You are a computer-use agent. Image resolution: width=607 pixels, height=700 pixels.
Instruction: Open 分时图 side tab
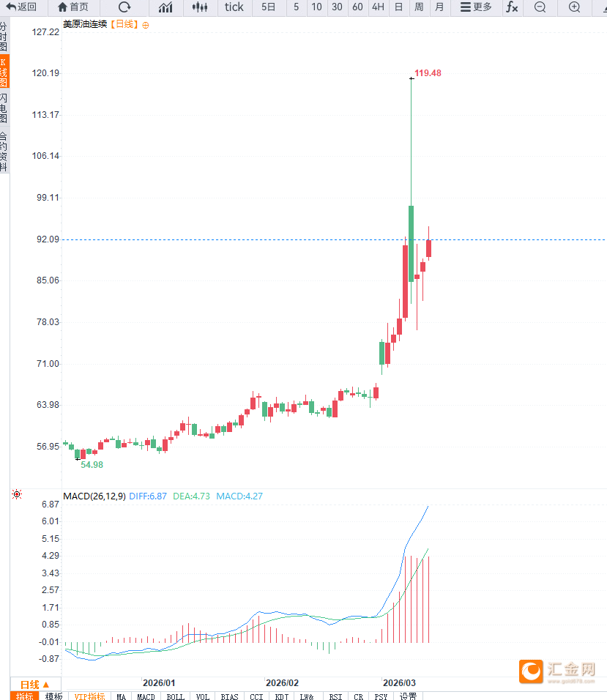pos(4,37)
